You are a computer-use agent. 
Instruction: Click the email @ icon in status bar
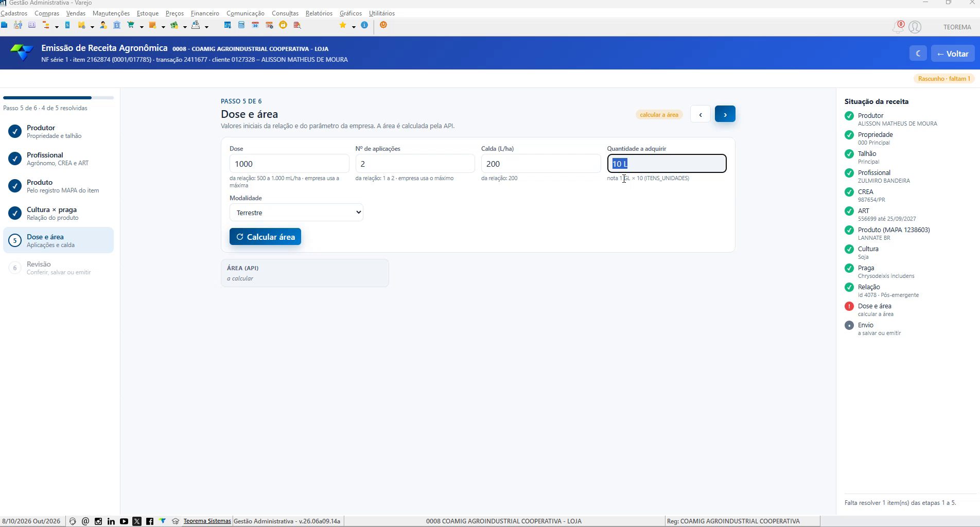pyautogui.click(x=85, y=521)
